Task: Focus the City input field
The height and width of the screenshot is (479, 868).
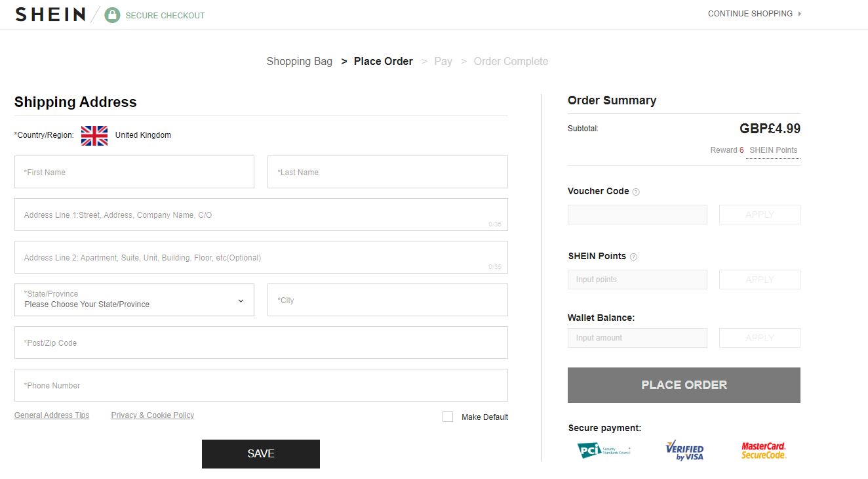Action: [x=387, y=300]
